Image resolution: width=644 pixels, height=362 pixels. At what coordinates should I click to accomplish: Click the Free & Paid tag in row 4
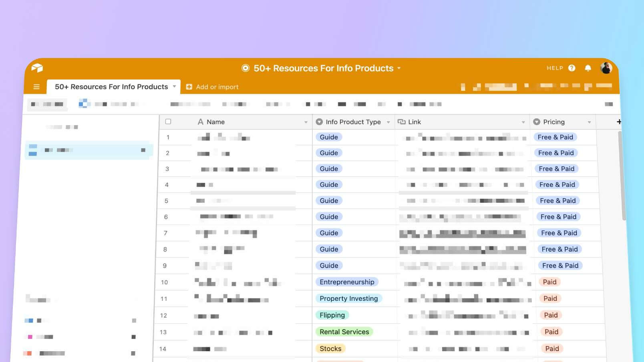coord(557,185)
